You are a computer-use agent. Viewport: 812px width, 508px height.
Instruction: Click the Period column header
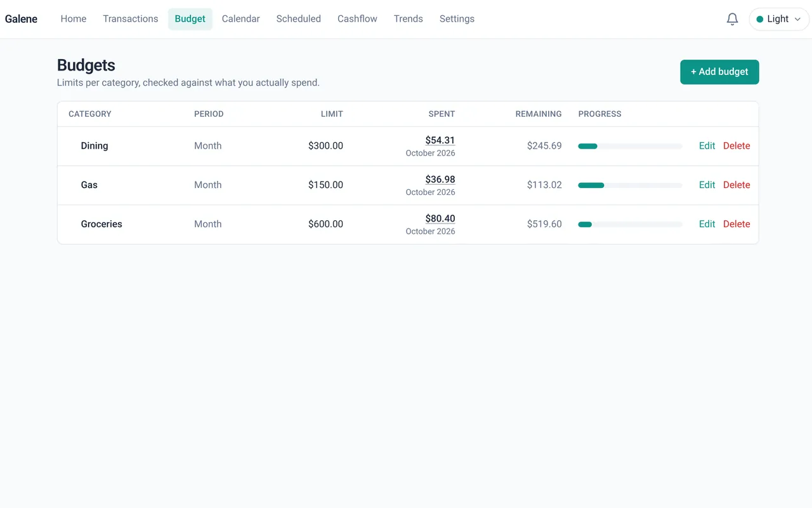[x=209, y=114]
